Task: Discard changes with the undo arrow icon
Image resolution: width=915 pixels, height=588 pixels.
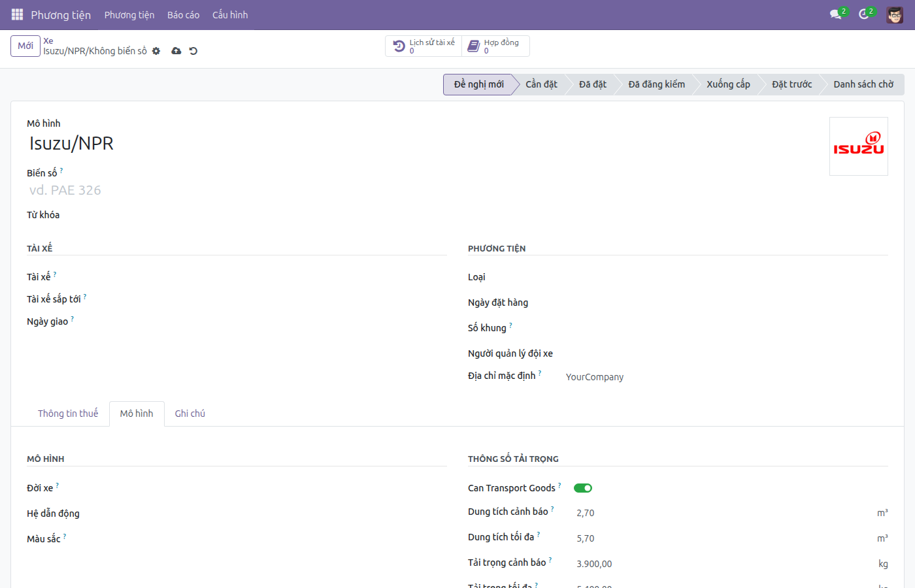Action: pos(193,51)
